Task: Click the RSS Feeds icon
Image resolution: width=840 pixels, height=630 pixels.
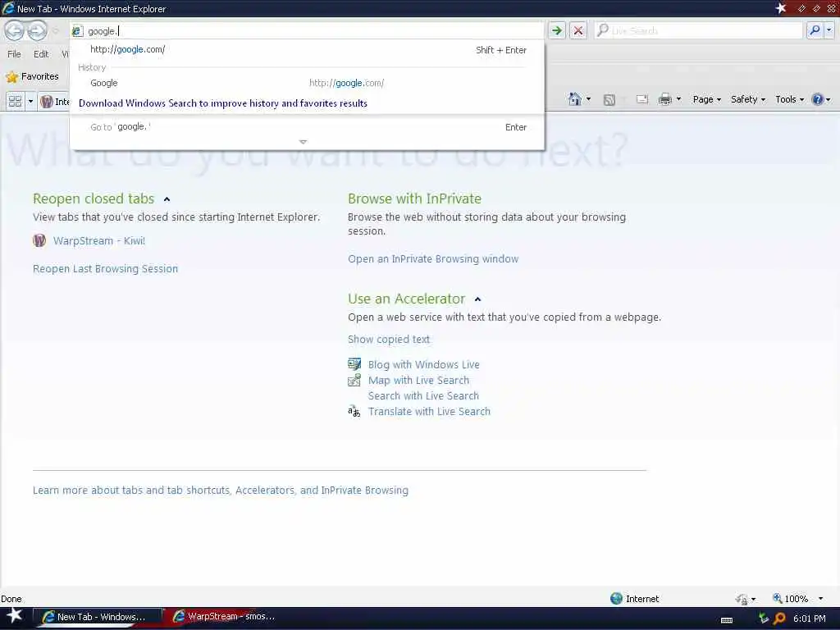Action: click(x=609, y=99)
